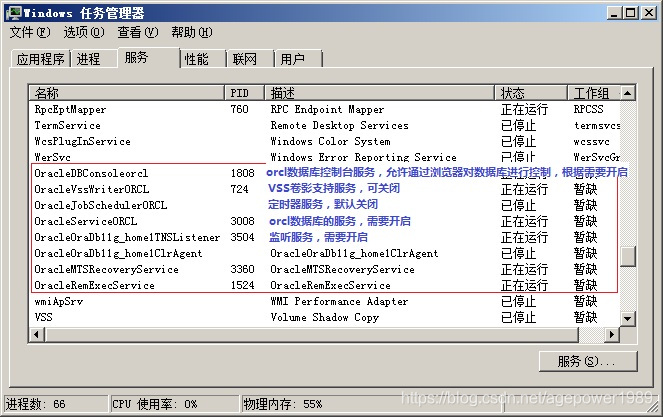The height and width of the screenshot is (417, 663).
Task: Select the wmiApSrv service row
Action: pos(324,302)
